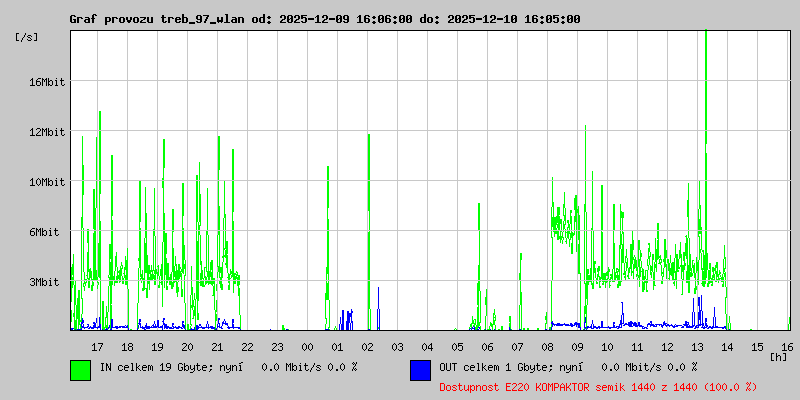This screenshot has height=400, width=800.
Task: Click the '23' hour label on x-axis
Action: (x=277, y=347)
